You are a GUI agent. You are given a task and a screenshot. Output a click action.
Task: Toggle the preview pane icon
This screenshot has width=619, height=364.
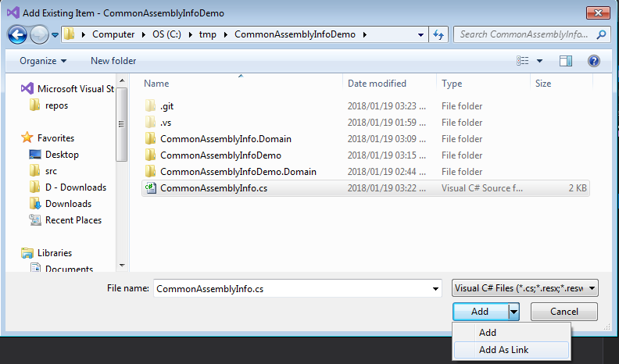(x=566, y=61)
